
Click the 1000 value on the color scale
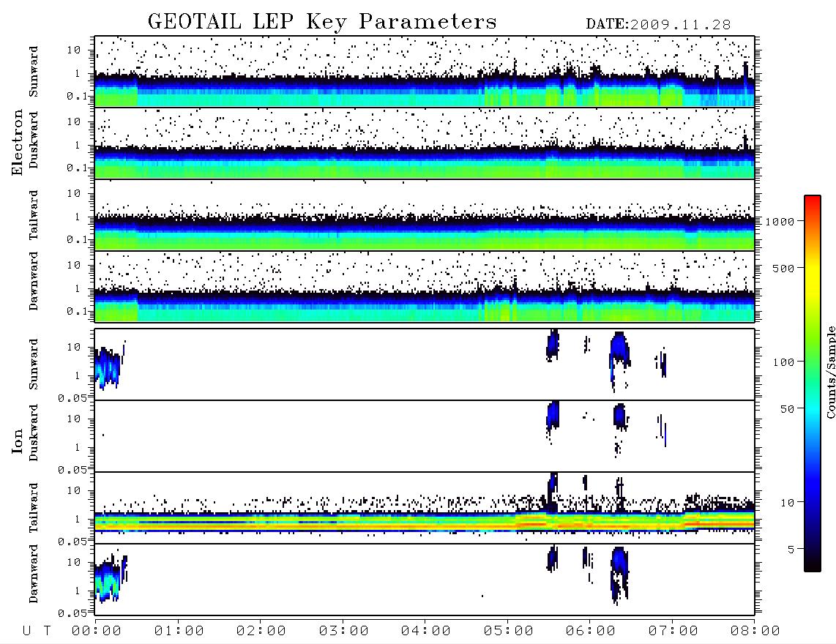pos(780,222)
